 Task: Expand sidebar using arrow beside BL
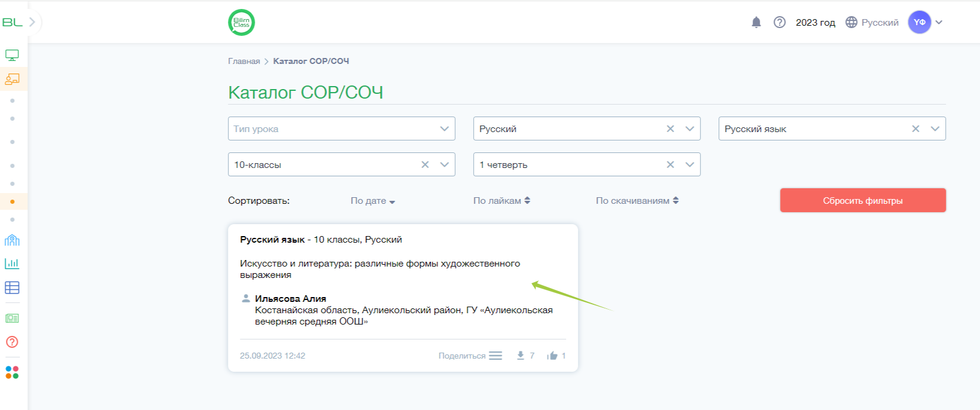[x=32, y=22]
